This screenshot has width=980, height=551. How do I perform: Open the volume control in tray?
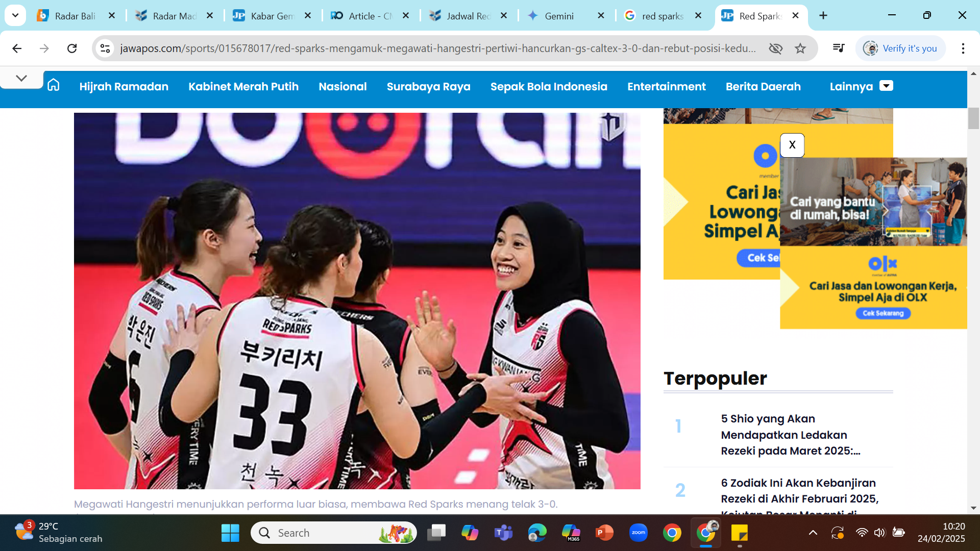point(879,533)
